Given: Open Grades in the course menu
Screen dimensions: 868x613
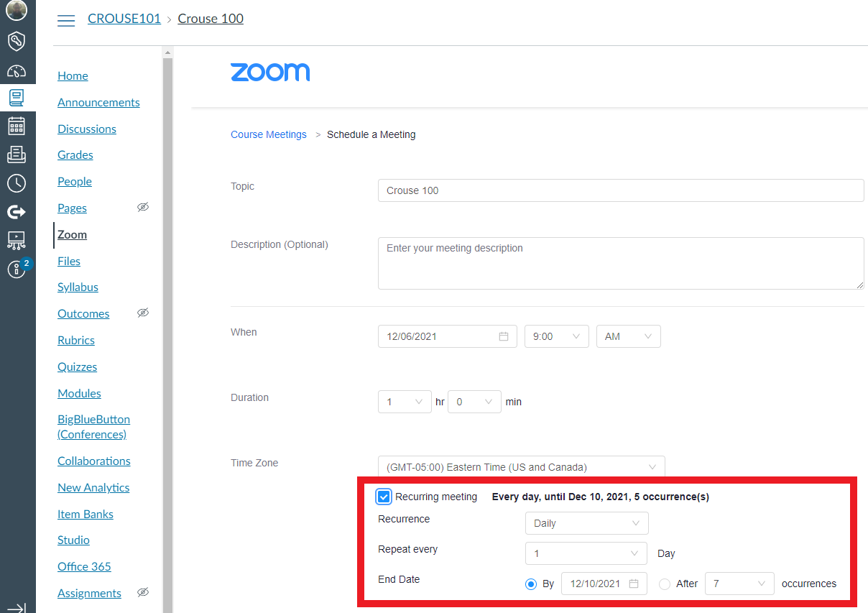Looking at the screenshot, I should [75, 155].
